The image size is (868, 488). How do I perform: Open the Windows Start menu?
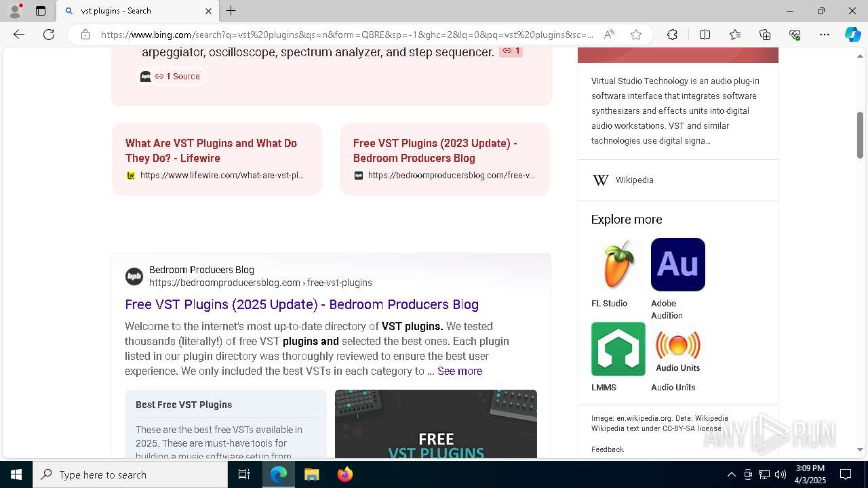(16, 474)
